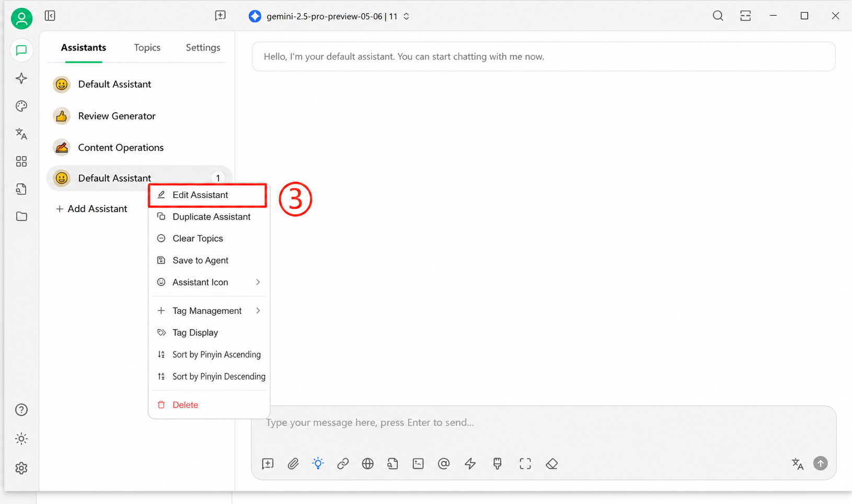Choose Sort by Pinyin Descending

pyautogui.click(x=209, y=377)
